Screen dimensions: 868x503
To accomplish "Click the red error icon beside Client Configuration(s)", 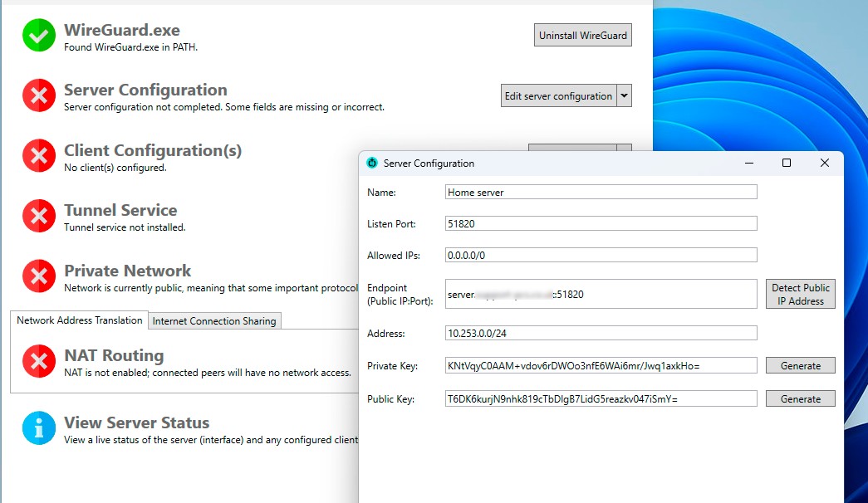I will 39,155.
